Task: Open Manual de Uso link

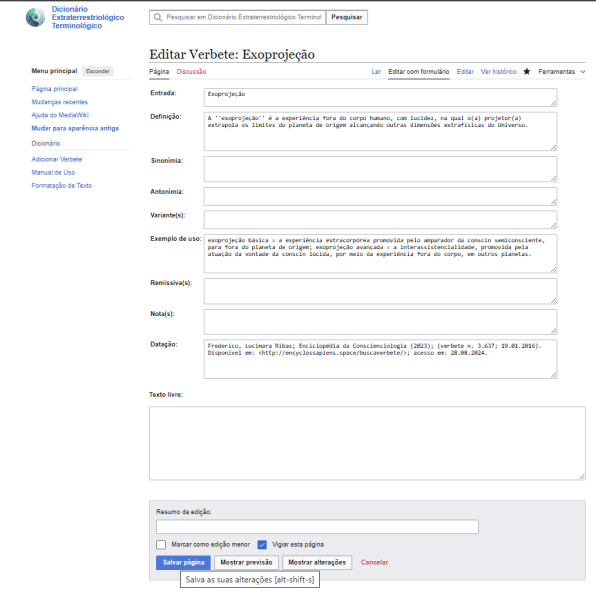Action: coord(53,172)
